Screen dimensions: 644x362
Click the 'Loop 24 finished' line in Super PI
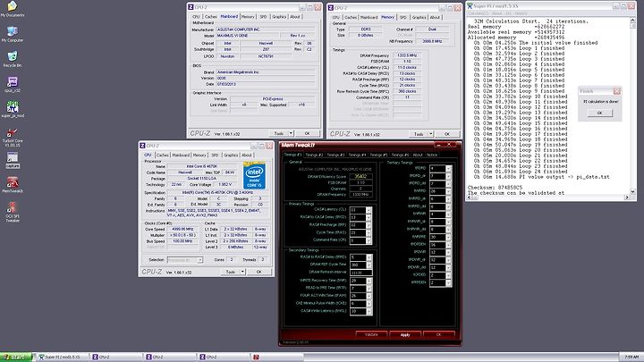pos(519,172)
